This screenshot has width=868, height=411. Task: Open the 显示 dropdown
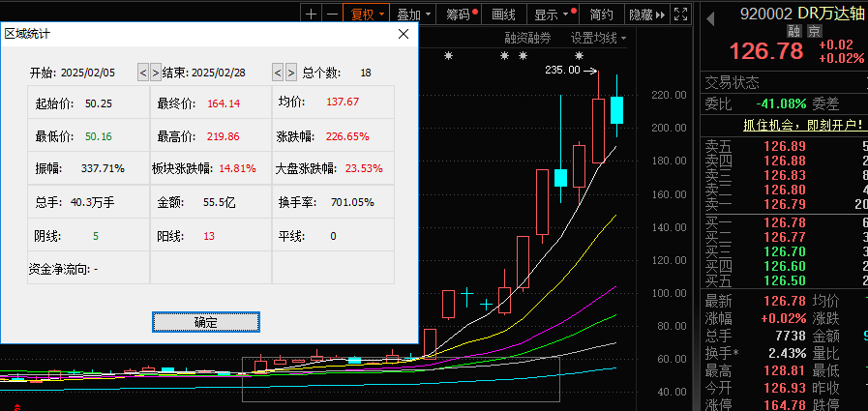[553, 15]
